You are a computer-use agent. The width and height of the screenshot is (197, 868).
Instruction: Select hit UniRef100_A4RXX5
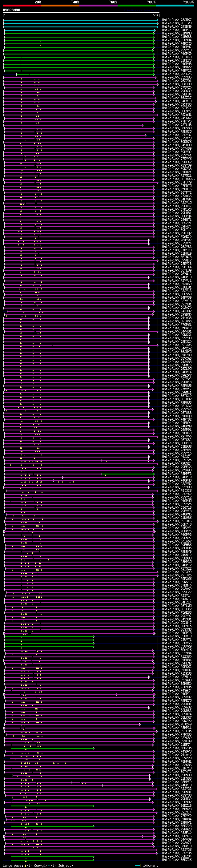point(177,43)
